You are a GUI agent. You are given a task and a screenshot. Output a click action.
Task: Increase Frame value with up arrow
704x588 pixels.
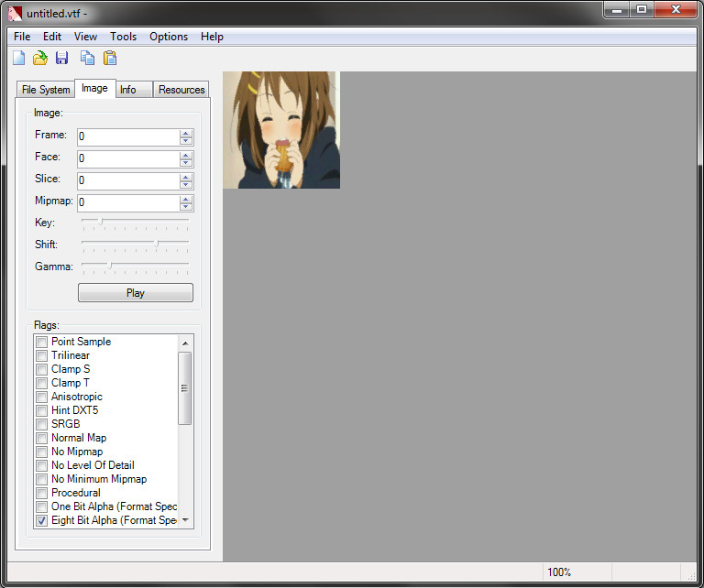pos(186,133)
